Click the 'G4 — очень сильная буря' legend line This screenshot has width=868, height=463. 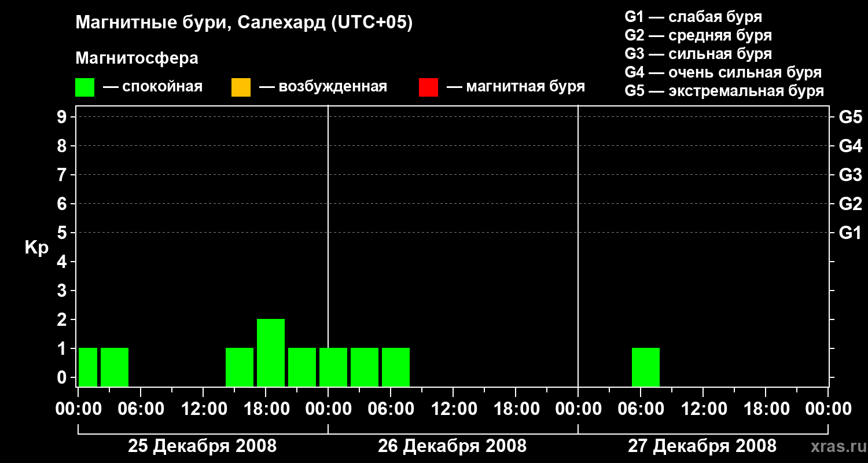point(723,72)
